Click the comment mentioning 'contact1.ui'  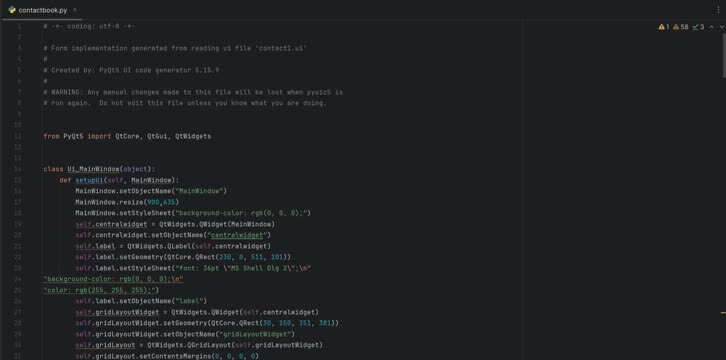[x=175, y=48]
